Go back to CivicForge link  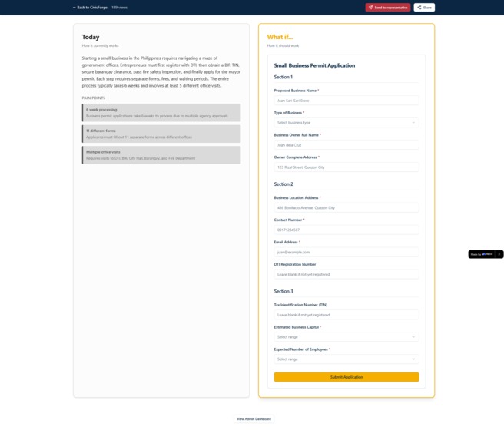(x=90, y=8)
